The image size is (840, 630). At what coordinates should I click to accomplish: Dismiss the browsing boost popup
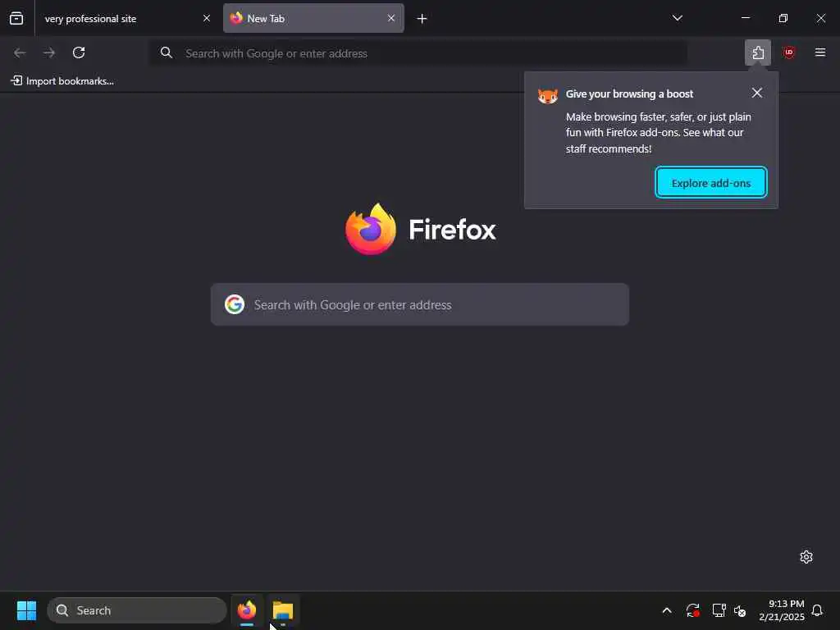757,94
